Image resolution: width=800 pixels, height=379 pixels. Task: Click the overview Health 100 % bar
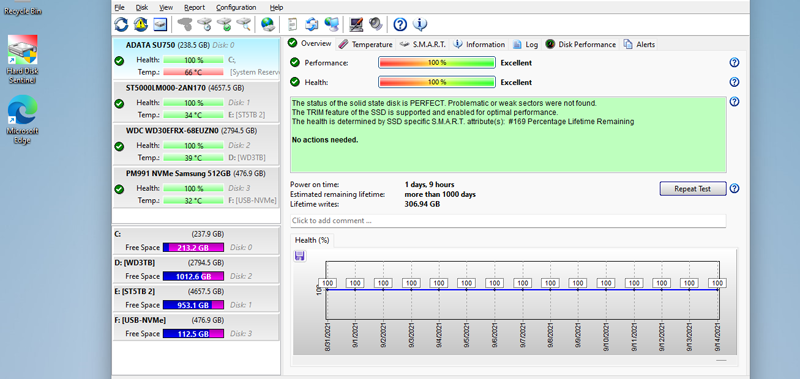(437, 82)
